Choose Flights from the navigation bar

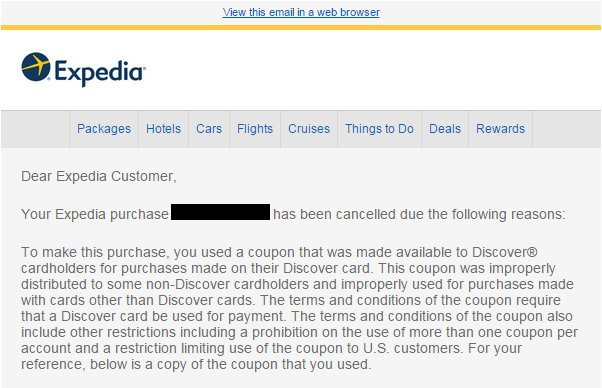(x=255, y=129)
